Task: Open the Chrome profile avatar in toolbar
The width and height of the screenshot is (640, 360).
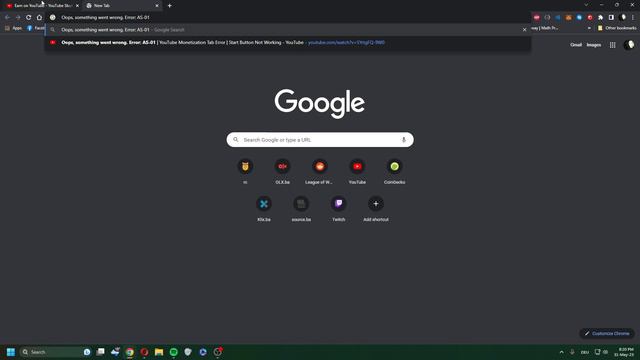Action: [x=622, y=18]
